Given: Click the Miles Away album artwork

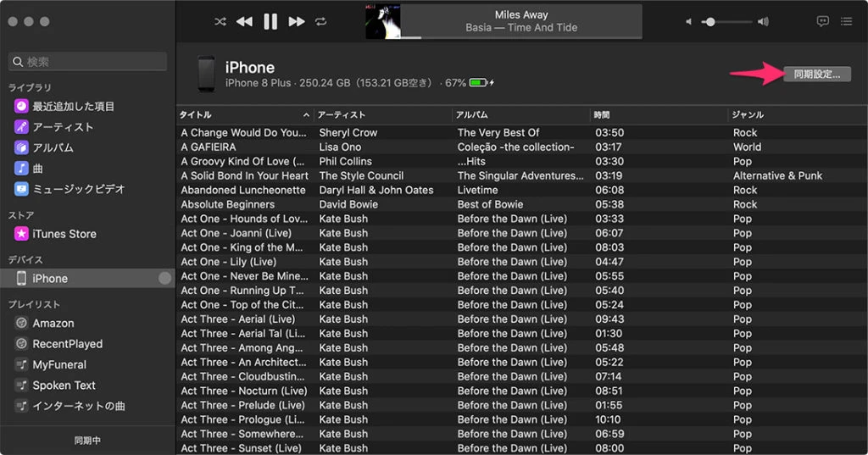Looking at the screenshot, I should (x=382, y=22).
